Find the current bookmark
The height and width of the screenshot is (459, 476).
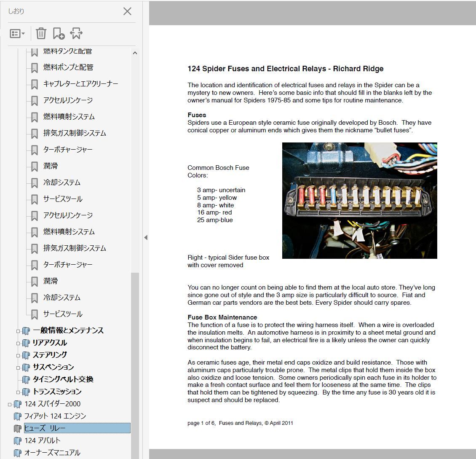(76, 33)
